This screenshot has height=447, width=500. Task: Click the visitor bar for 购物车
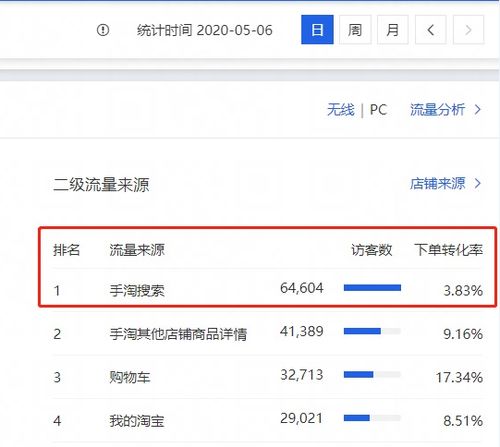pos(372,375)
